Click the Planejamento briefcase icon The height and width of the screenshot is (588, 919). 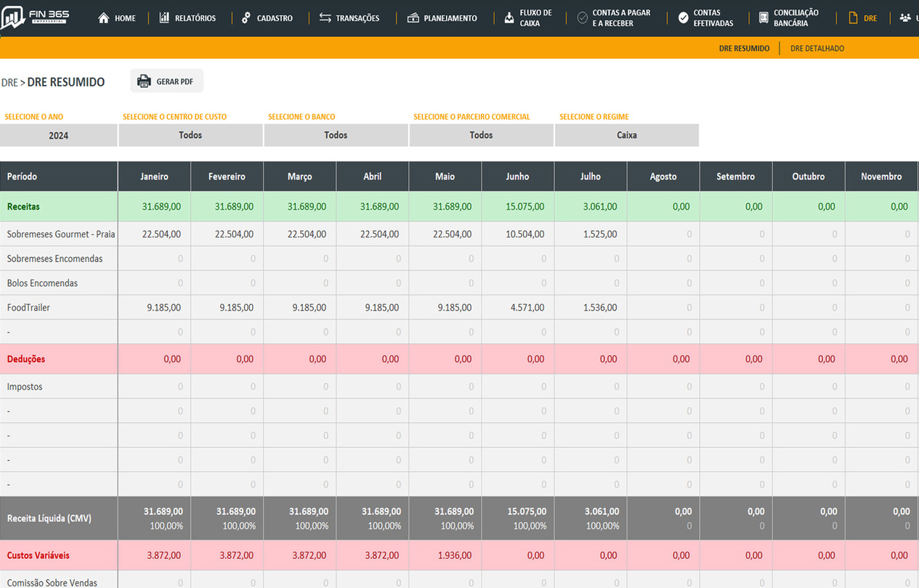(413, 17)
